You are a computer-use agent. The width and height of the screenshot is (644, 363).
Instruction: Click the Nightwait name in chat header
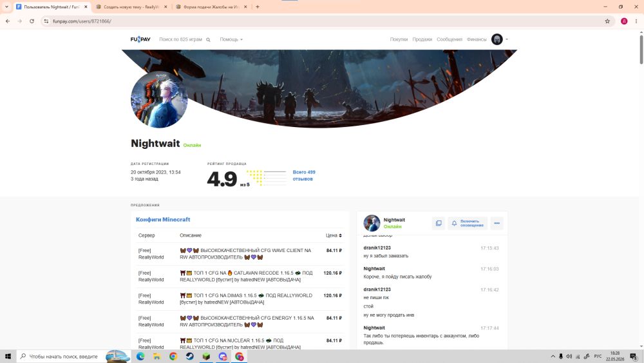pyautogui.click(x=394, y=220)
